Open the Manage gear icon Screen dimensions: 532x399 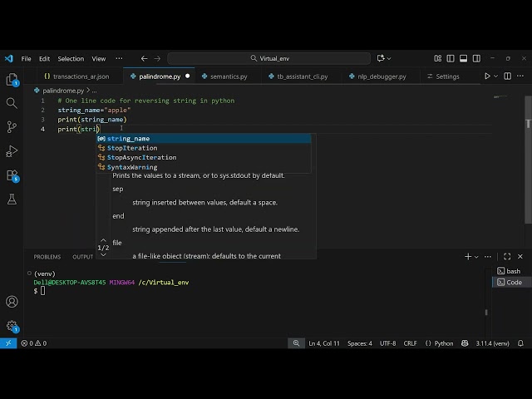(x=12, y=326)
